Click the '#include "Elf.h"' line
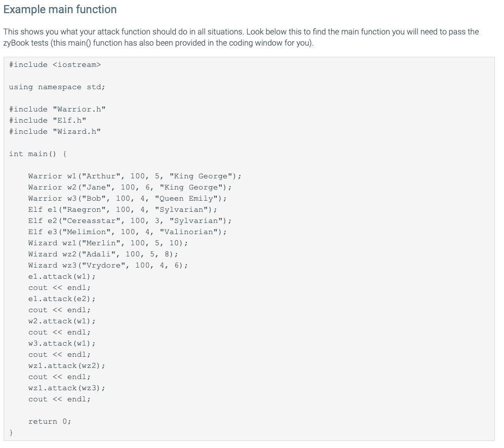Screen dimensions: 504x448 [48, 121]
